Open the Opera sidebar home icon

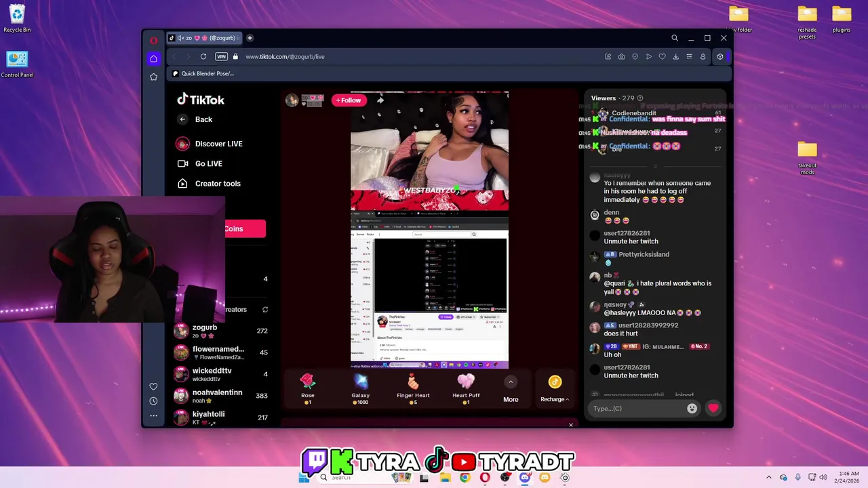(x=154, y=59)
